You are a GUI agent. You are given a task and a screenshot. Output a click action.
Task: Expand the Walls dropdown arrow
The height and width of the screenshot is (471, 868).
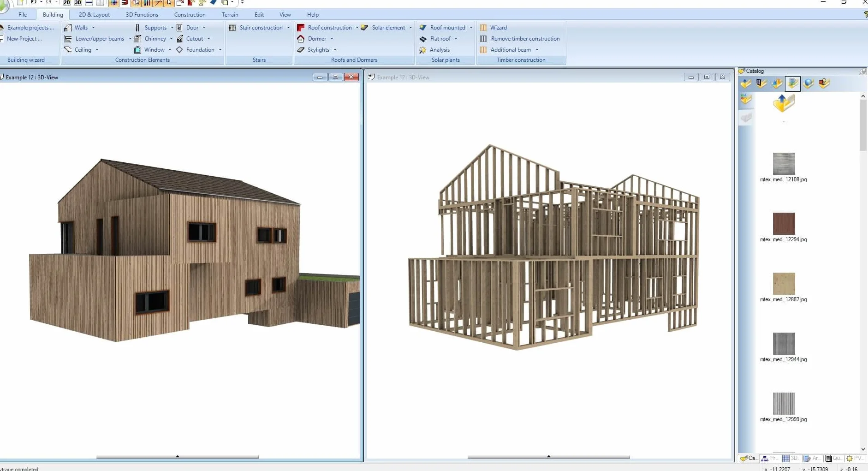click(93, 28)
